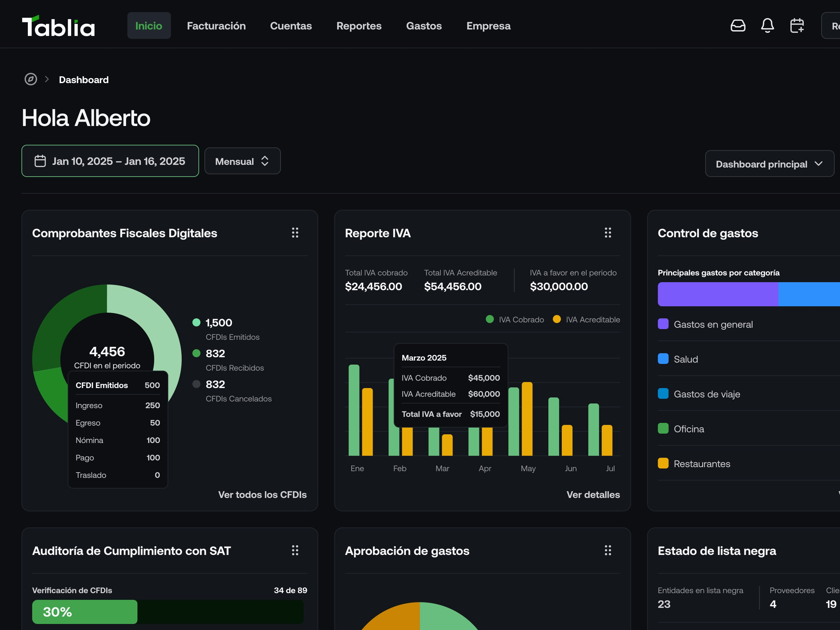Click Ver todos los CFDIs link

tap(262, 494)
